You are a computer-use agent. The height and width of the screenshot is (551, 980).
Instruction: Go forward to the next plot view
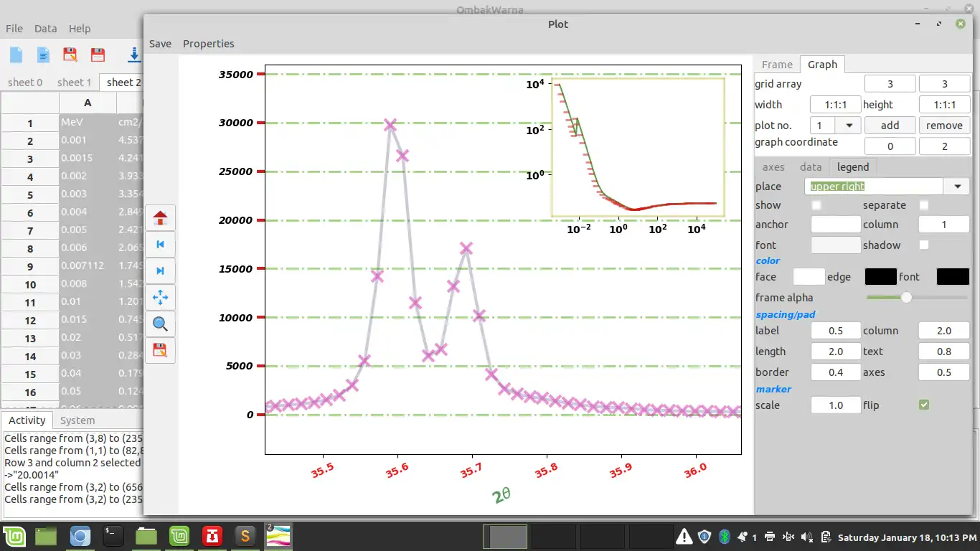click(160, 270)
